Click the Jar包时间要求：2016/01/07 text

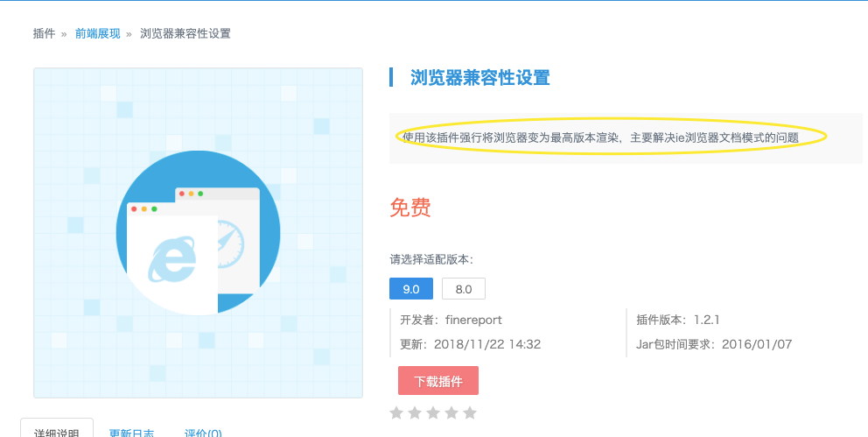tap(714, 344)
